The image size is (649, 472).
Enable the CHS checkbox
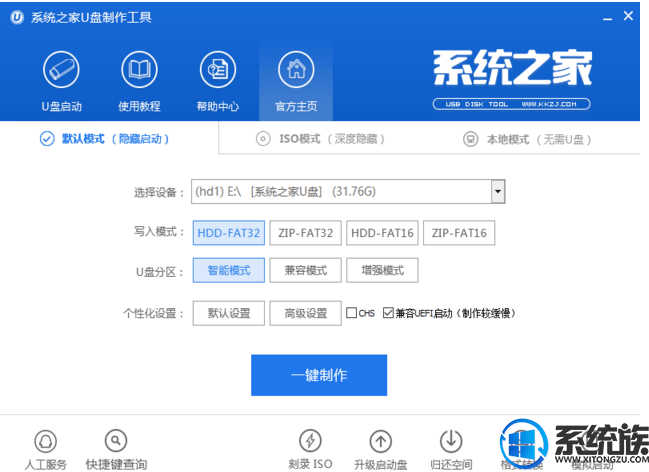(351, 313)
